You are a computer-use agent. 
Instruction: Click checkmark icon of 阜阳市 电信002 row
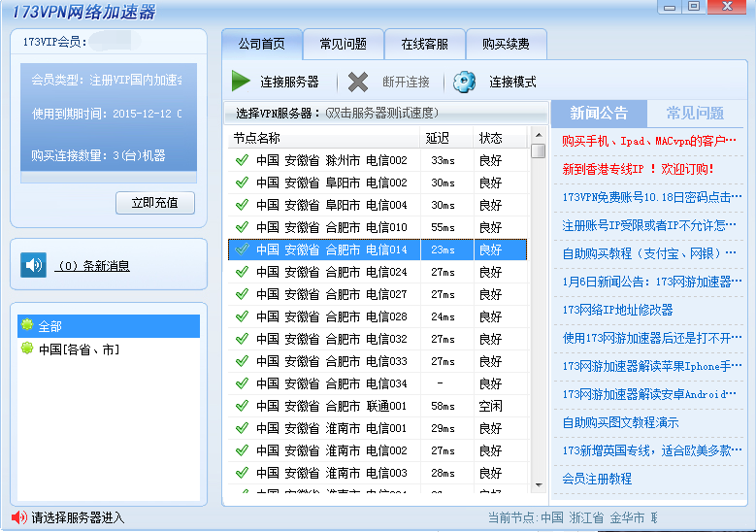(242, 183)
